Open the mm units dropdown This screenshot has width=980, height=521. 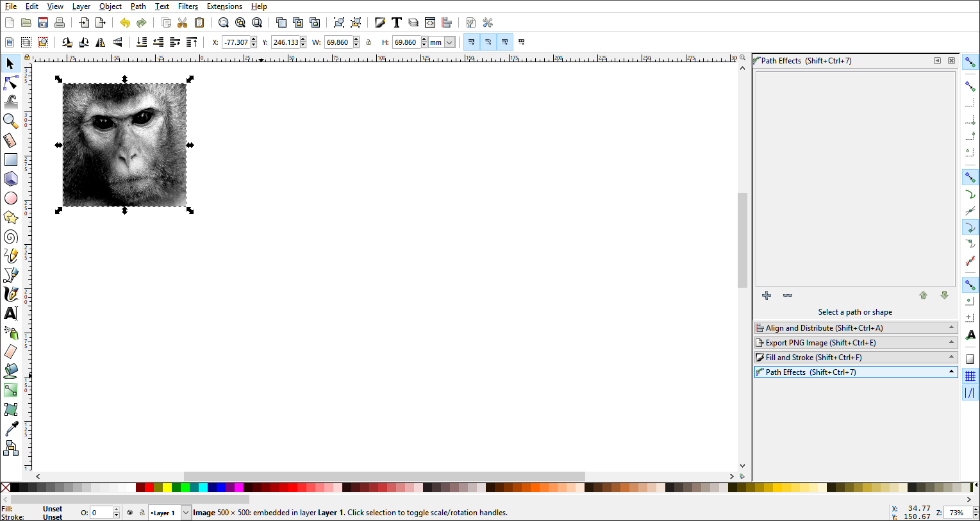coord(449,42)
